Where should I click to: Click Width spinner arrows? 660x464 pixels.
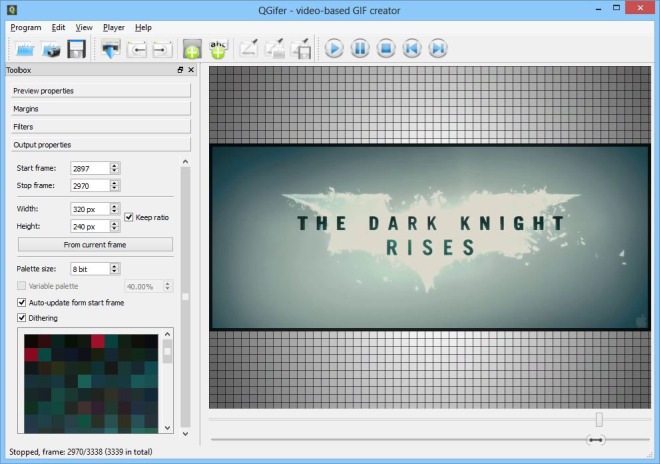(x=114, y=209)
